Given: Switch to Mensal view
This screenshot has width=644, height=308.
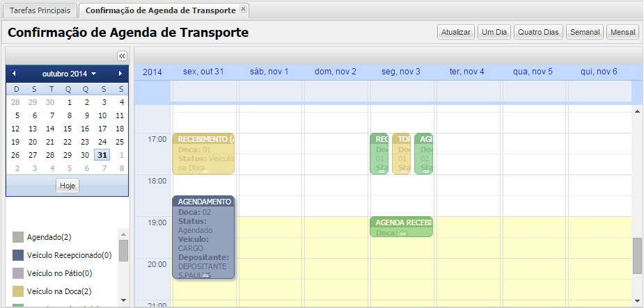Looking at the screenshot, I should [622, 33].
